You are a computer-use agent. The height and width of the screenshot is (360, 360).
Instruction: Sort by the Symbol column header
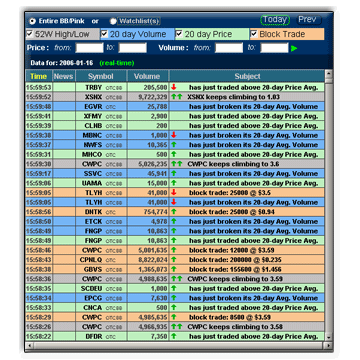(101, 76)
